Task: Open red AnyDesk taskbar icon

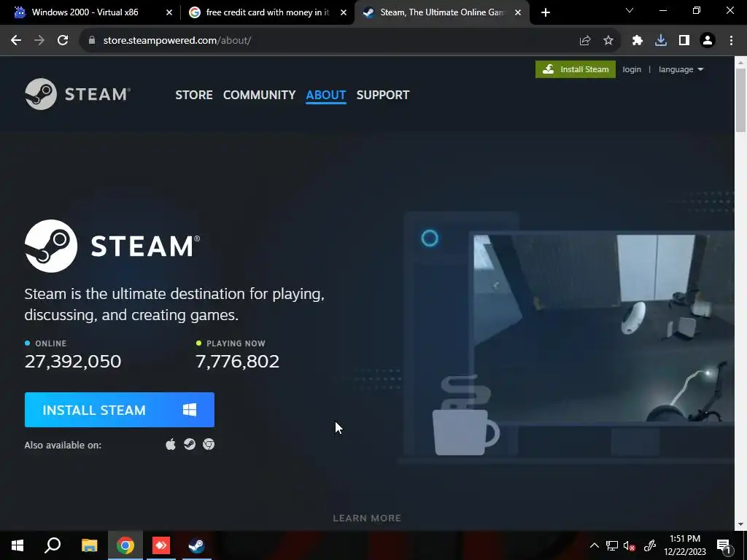Action: [x=161, y=545]
